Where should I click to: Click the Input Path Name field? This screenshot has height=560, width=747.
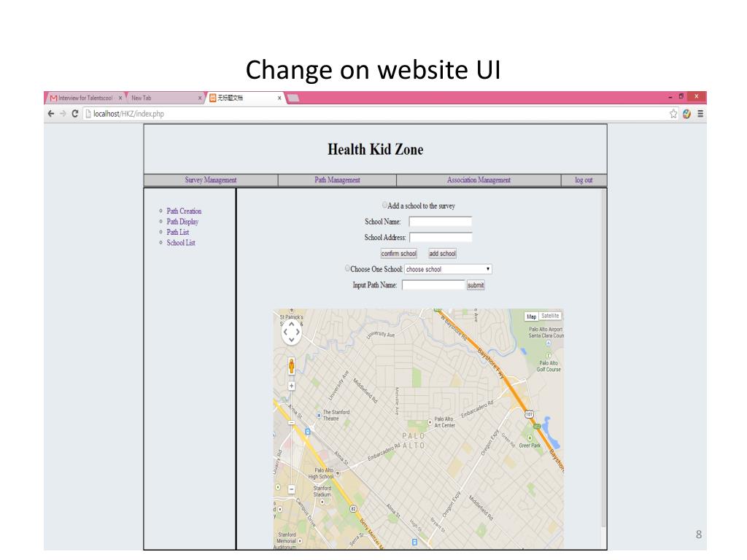pos(433,285)
